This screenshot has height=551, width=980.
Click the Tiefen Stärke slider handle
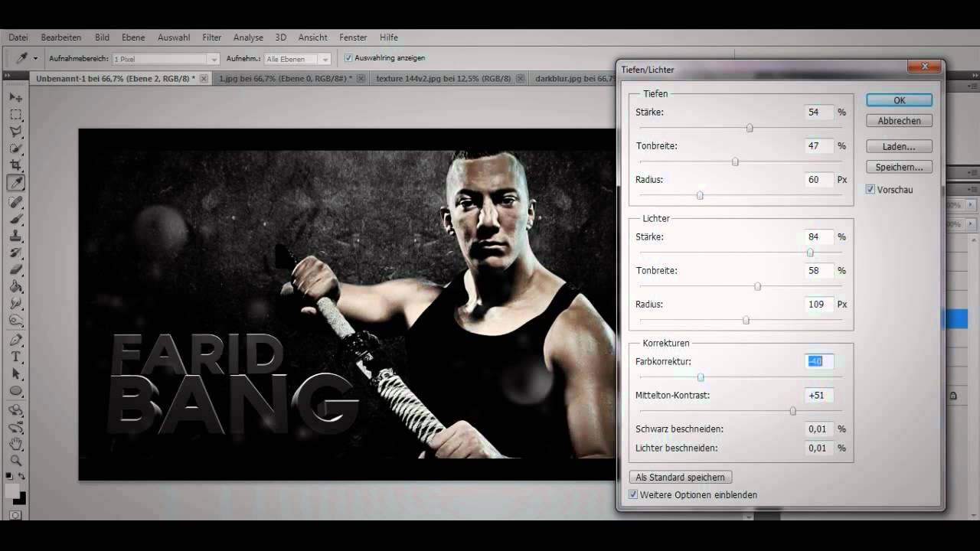click(x=750, y=128)
